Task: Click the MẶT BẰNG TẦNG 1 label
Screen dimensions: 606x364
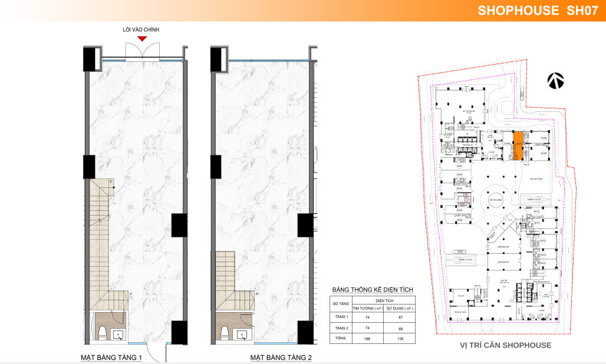Action: point(111,358)
